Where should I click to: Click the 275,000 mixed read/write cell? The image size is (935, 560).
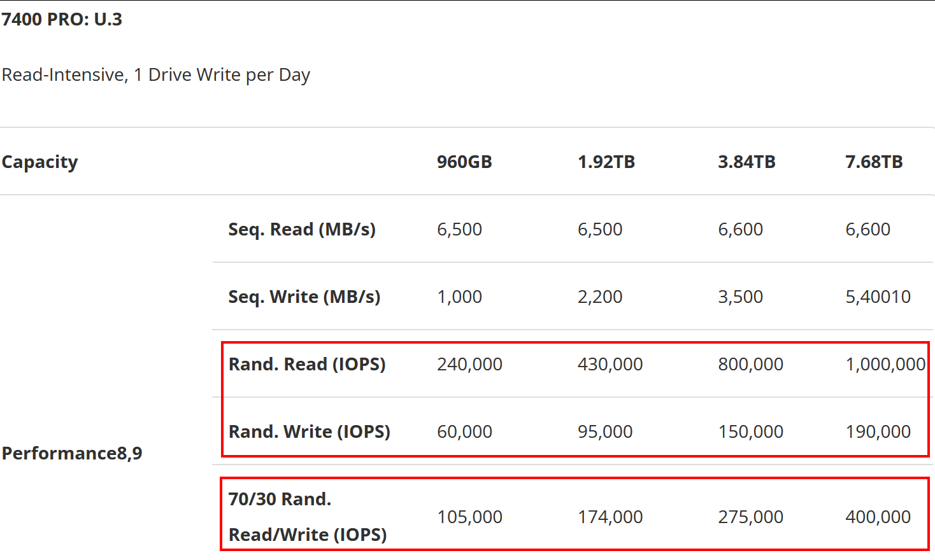(750, 517)
